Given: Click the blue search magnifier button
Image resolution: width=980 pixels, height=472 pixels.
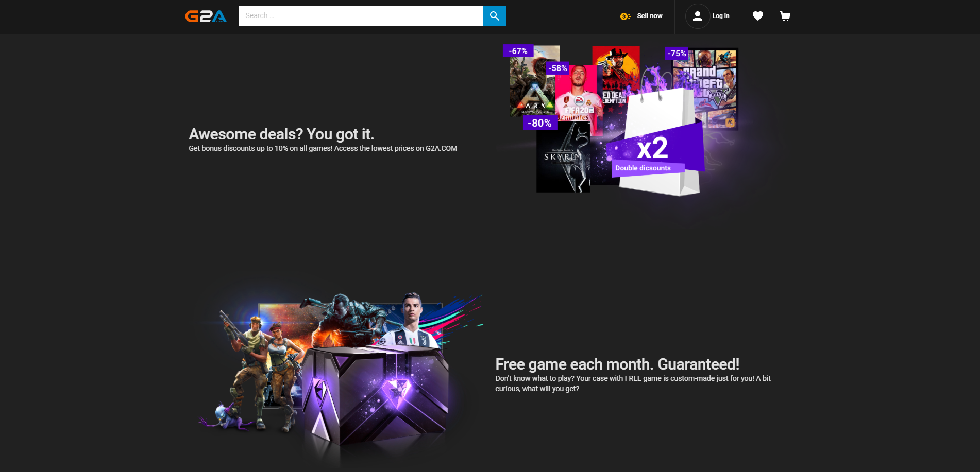Looking at the screenshot, I should coord(495,16).
